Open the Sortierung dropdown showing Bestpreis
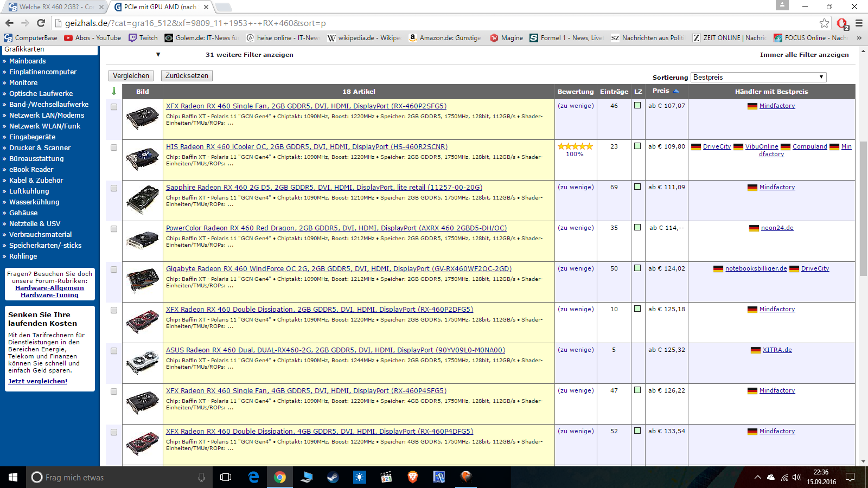 [x=758, y=77]
